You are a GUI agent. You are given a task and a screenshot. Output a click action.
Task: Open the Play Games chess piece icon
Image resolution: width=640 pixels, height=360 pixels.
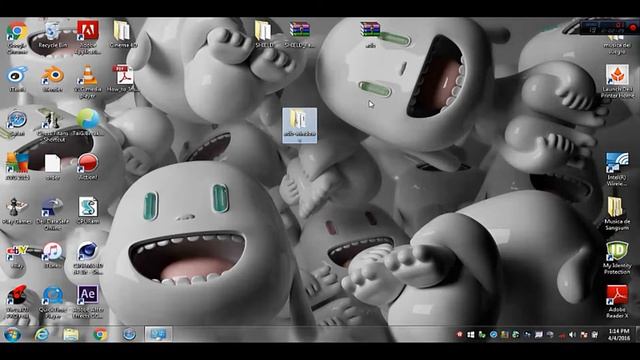(x=17, y=211)
